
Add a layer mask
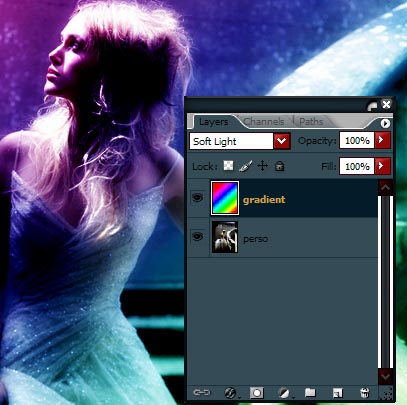click(x=257, y=393)
